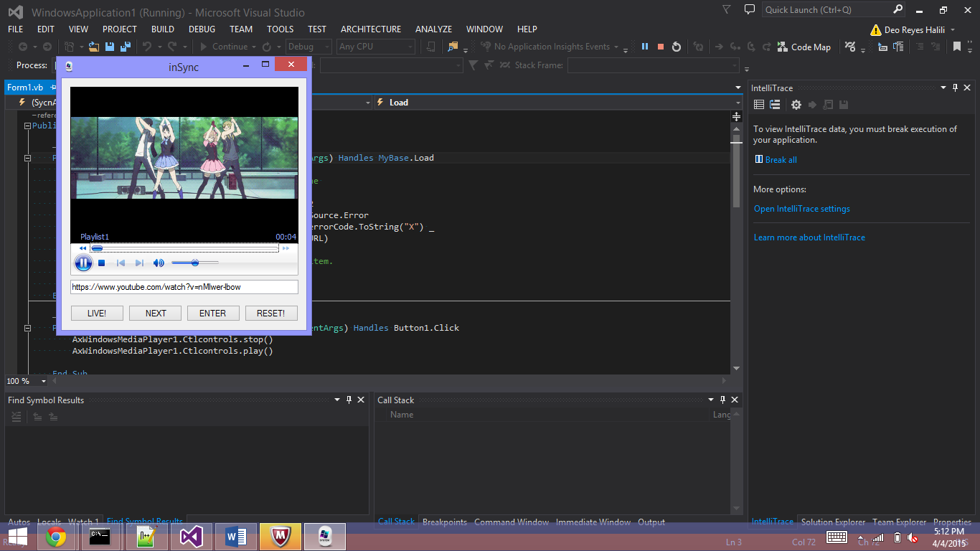Pin the Find Symbol Results panel
980x551 pixels.
pyautogui.click(x=349, y=400)
